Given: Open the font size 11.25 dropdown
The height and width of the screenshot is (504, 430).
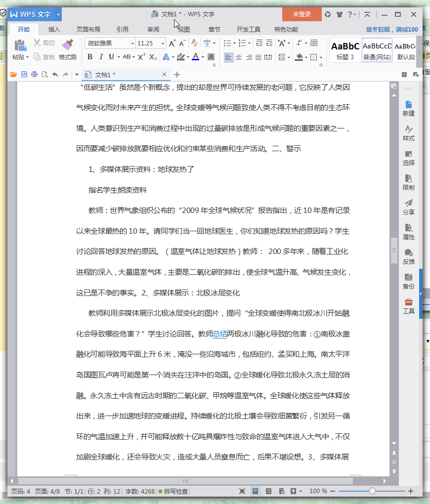Looking at the screenshot, I should click(163, 43).
